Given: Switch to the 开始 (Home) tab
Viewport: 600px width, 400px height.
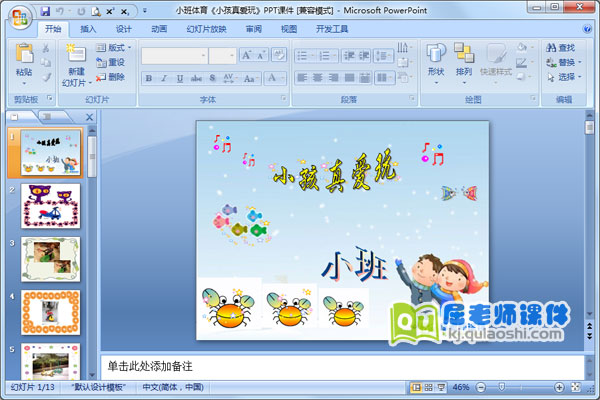Looking at the screenshot, I should click(53, 29).
